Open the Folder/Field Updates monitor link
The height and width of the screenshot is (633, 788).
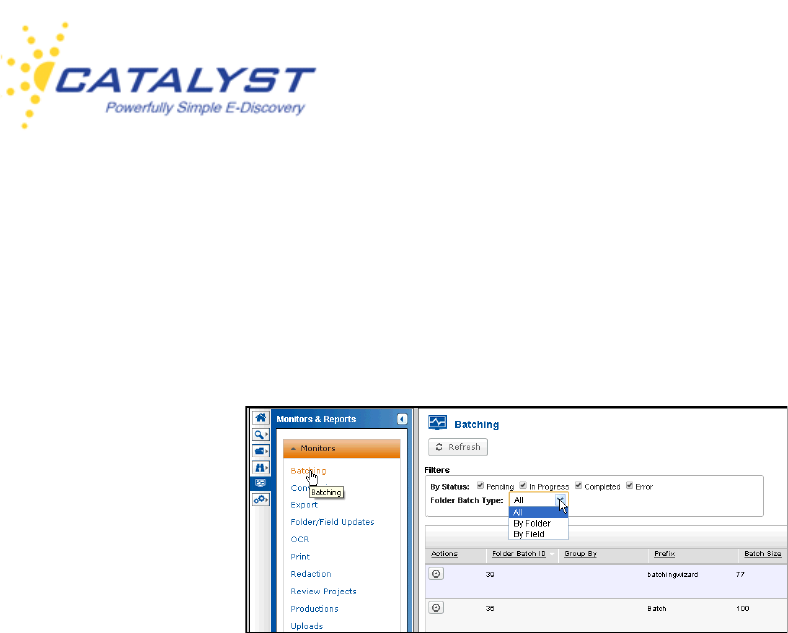coord(332,522)
